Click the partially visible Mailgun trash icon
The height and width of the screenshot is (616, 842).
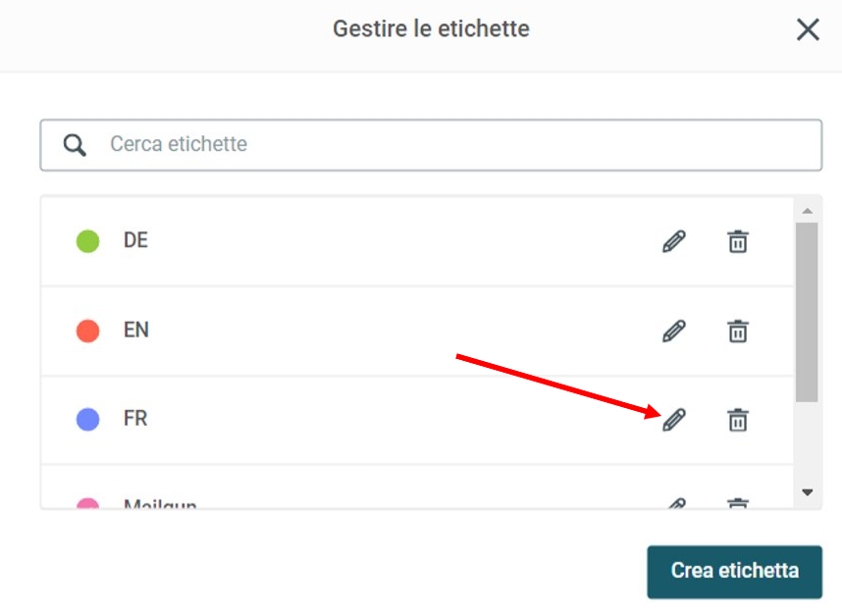pyautogui.click(x=738, y=503)
